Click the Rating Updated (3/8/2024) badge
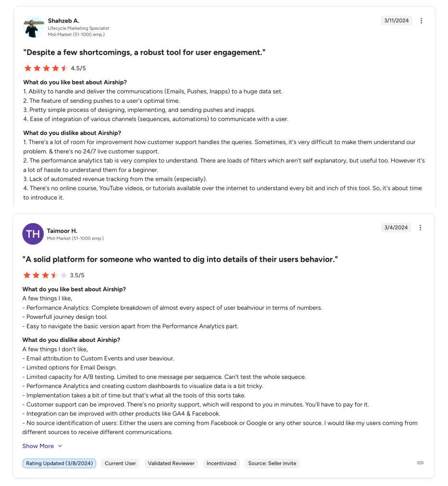Image resolution: width=448 pixels, height=486 pixels. (59, 463)
